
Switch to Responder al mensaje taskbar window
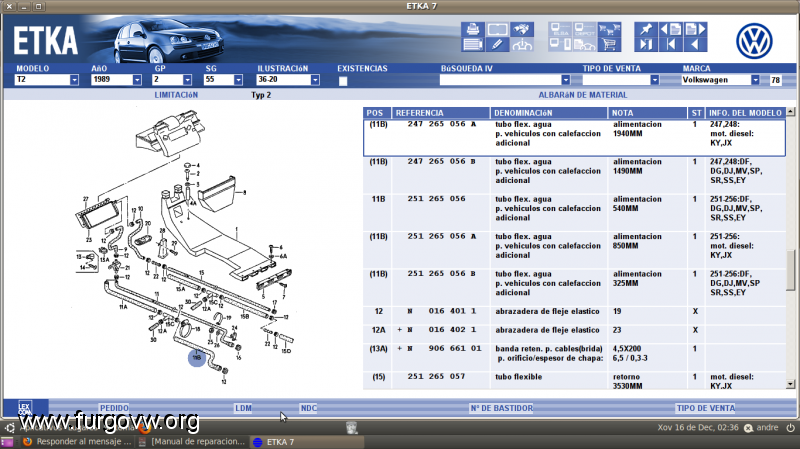click(x=77, y=442)
